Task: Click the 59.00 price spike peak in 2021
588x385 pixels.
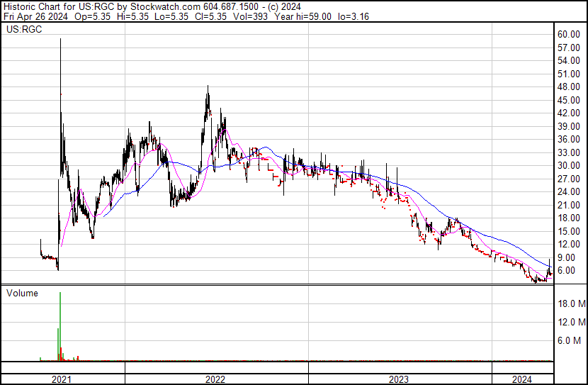Action: click(60, 39)
